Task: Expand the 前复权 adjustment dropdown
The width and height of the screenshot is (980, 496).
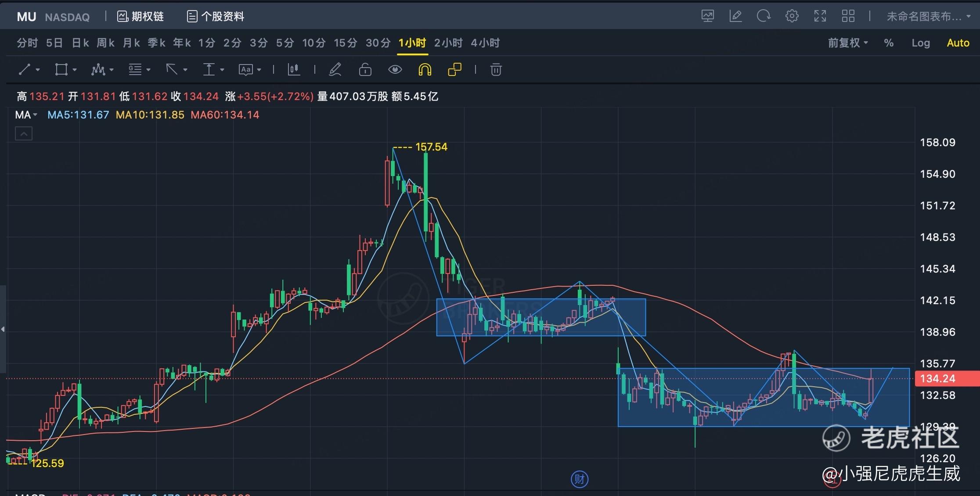Action: (848, 43)
